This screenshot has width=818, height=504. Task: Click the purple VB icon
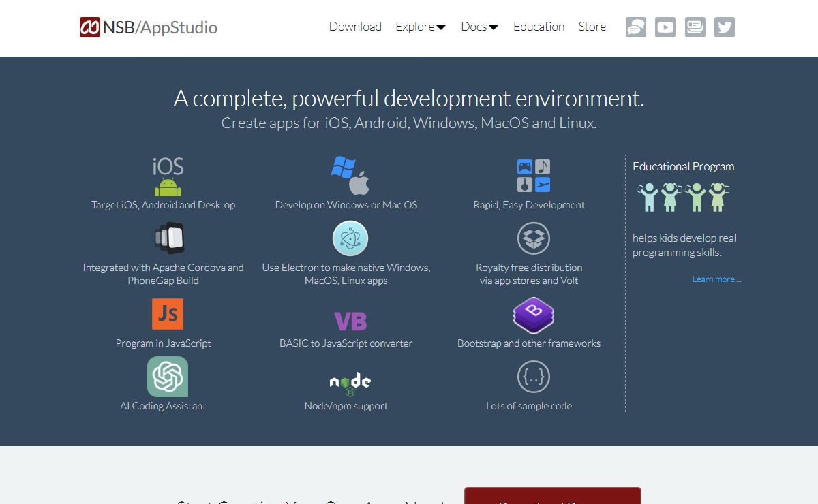350,321
